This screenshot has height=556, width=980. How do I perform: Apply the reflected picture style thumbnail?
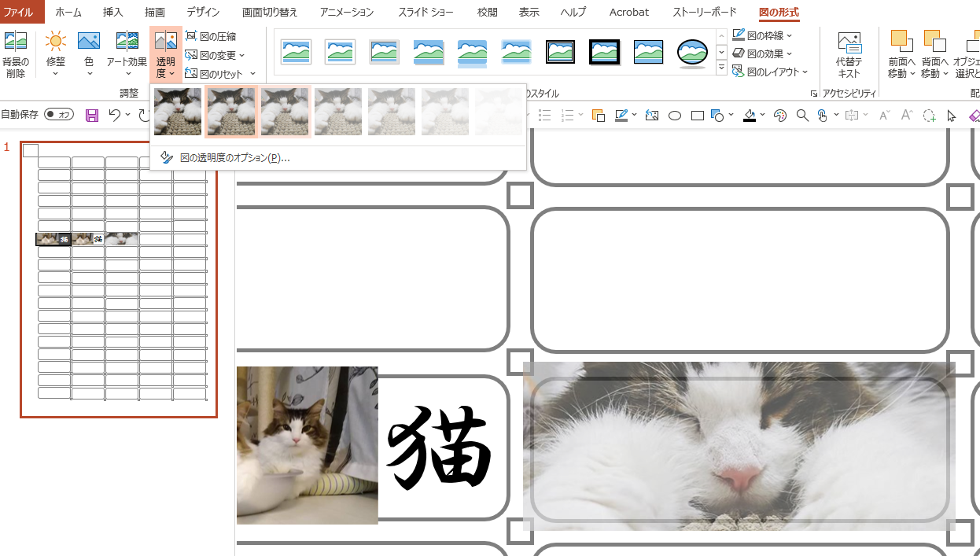(x=473, y=53)
